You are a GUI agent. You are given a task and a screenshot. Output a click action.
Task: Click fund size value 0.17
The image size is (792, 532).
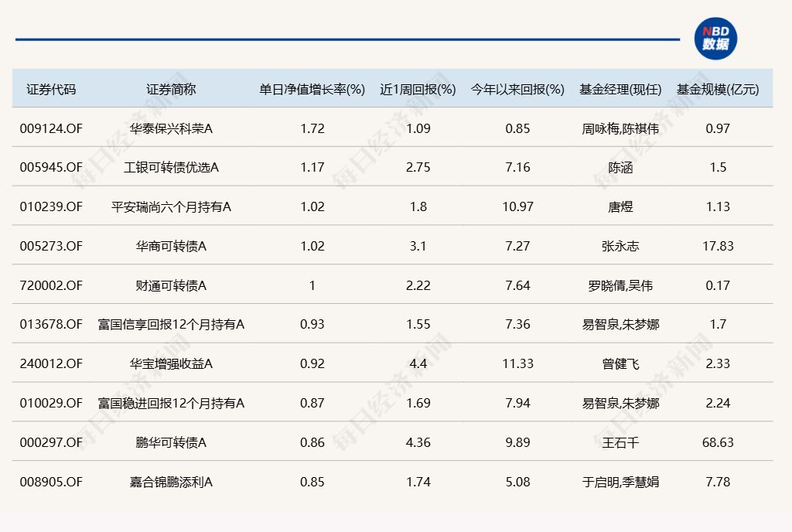[718, 285]
